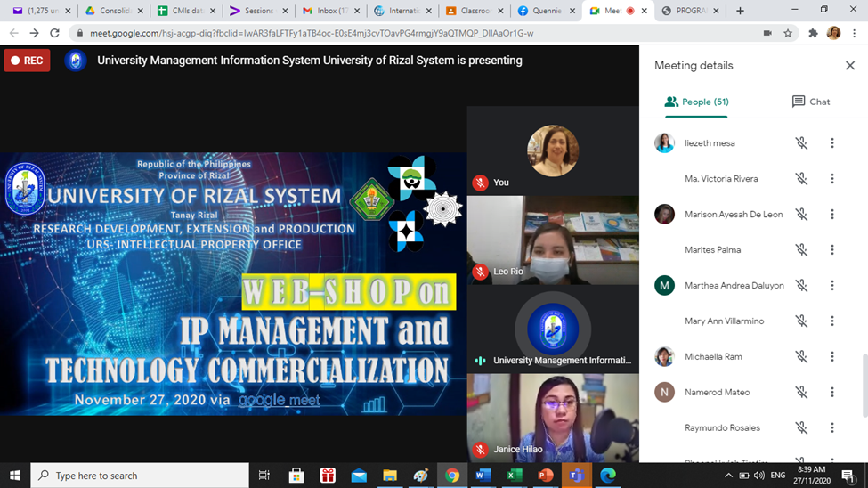This screenshot has height=488, width=868.
Task: Open the volume control in system tray
Action: tap(759, 476)
